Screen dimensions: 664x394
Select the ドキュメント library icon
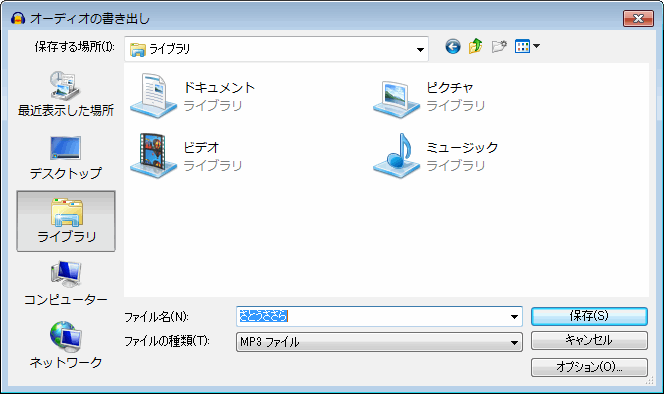153,96
